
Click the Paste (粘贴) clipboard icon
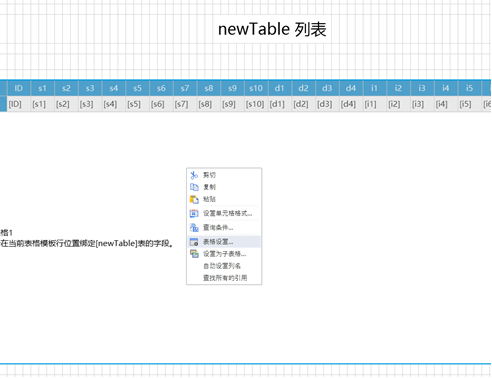[194, 199]
